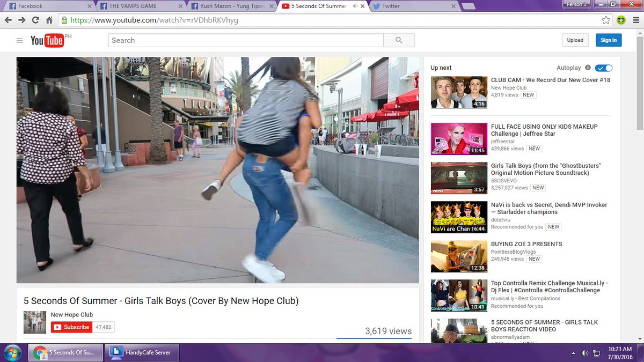Mute the tab via its speaker icon

point(355,6)
